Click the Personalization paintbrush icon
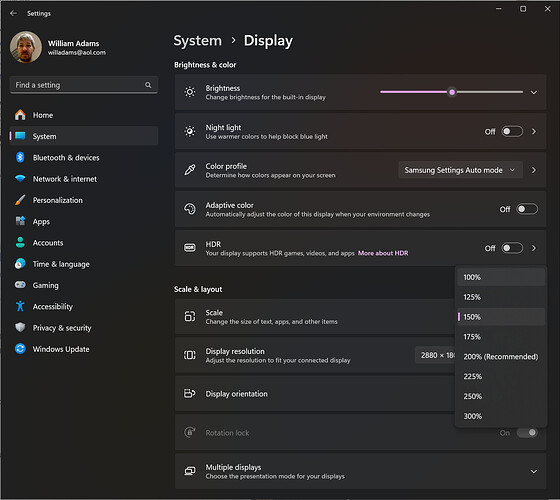This screenshot has height=500, width=560. pyautogui.click(x=20, y=200)
